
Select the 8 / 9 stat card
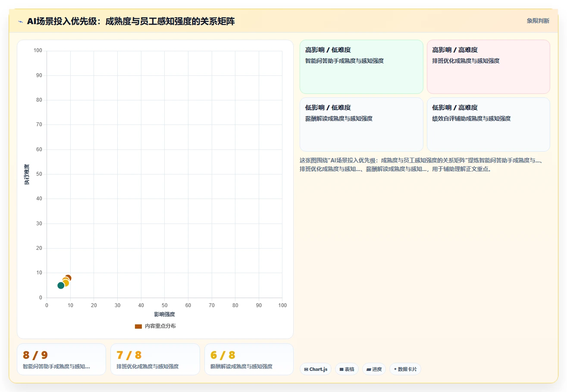(x=61, y=359)
